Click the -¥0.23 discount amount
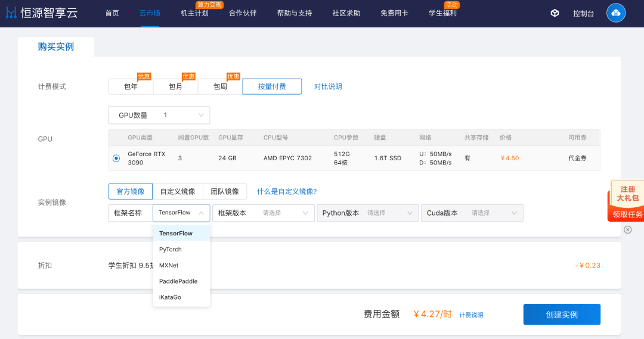Image resolution: width=644 pixels, height=339 pixels. click(588, 266)
